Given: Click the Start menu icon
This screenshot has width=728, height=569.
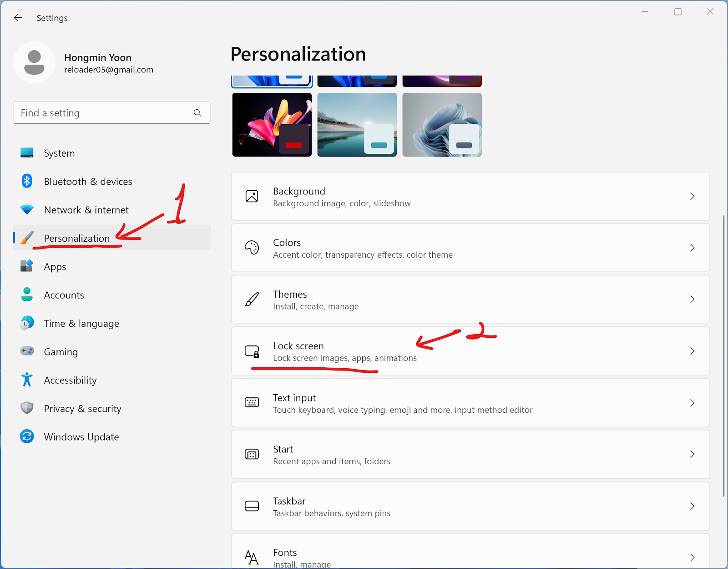Looking at the screenshot, I should (252, 454).
